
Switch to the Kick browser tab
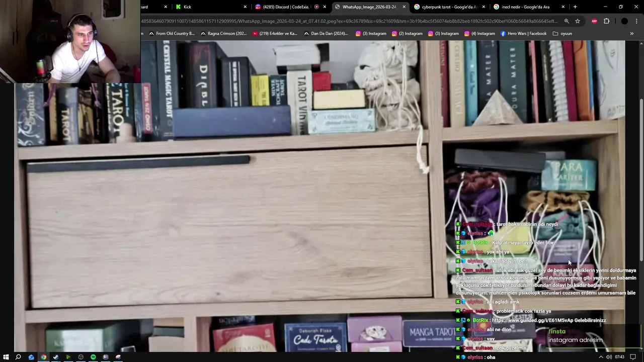click(x=210, y=7)
